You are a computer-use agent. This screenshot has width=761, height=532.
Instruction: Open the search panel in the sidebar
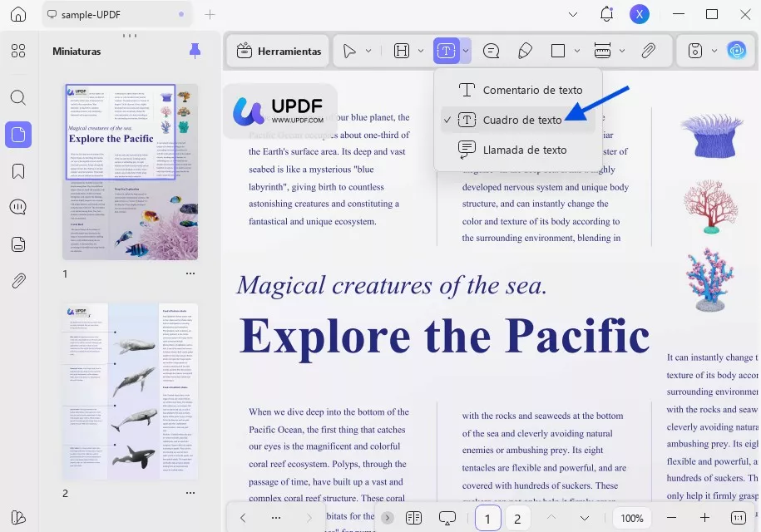(x=18, y=97)
